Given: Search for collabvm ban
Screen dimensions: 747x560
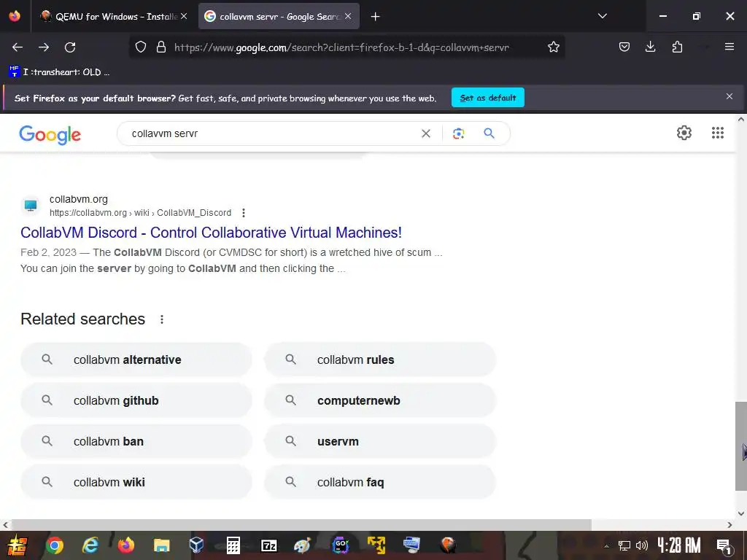Looking at the screenshot, I should 136,441.
